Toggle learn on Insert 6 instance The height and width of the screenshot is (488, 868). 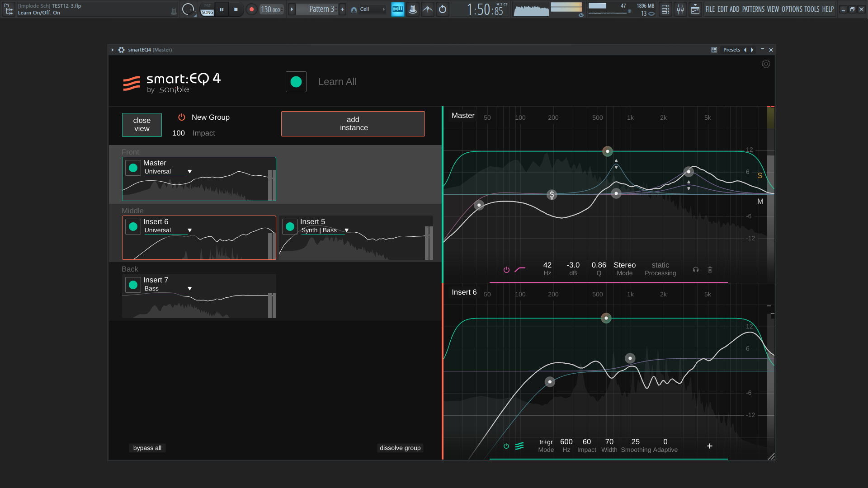click(x=133, y=227)
